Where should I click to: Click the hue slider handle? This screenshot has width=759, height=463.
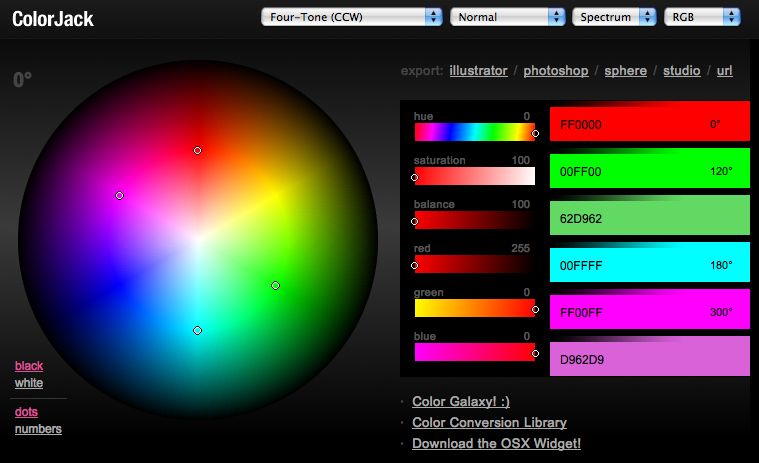click(535, 133)
